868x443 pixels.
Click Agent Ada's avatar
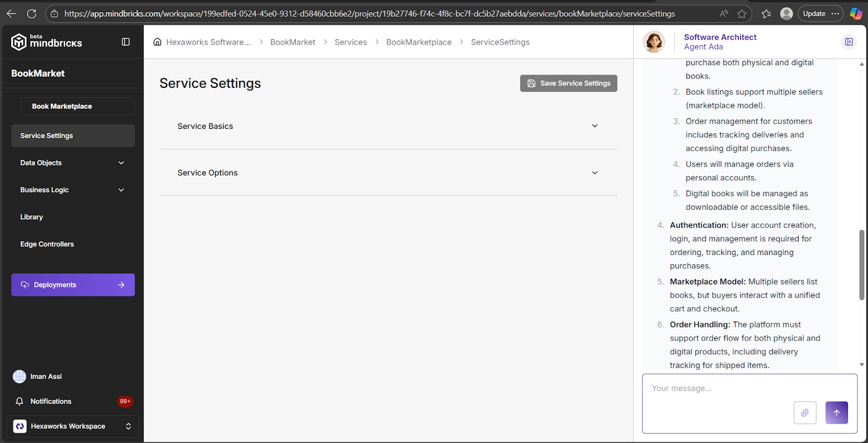(x=654, y=42)
